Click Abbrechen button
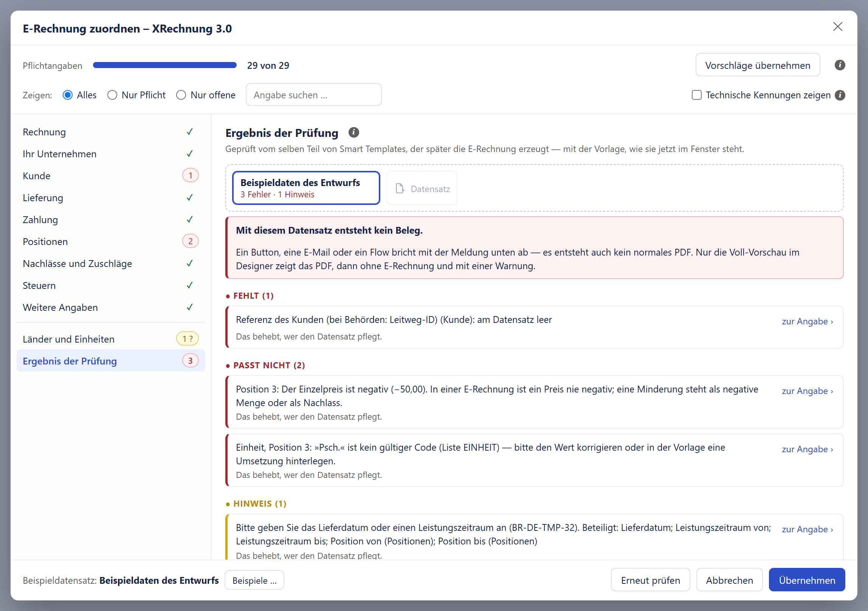This screenshot has height=611, width=868. [729, 580]
